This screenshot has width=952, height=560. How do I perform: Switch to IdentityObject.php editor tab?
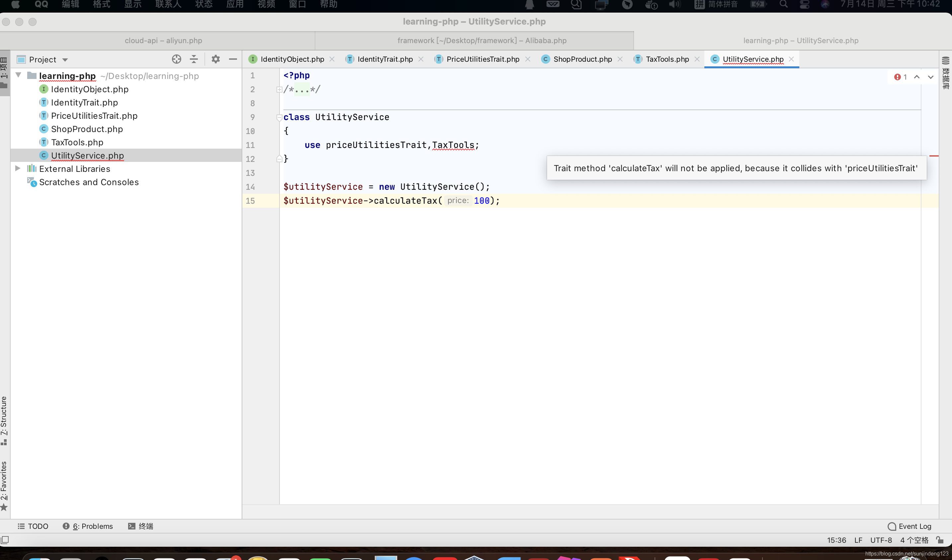click(x=292, y=59)
